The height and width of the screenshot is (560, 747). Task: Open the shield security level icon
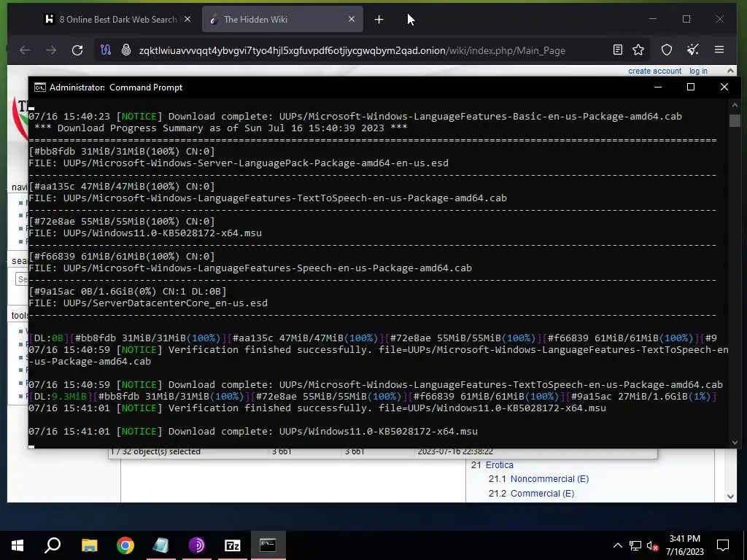point(667,50)
